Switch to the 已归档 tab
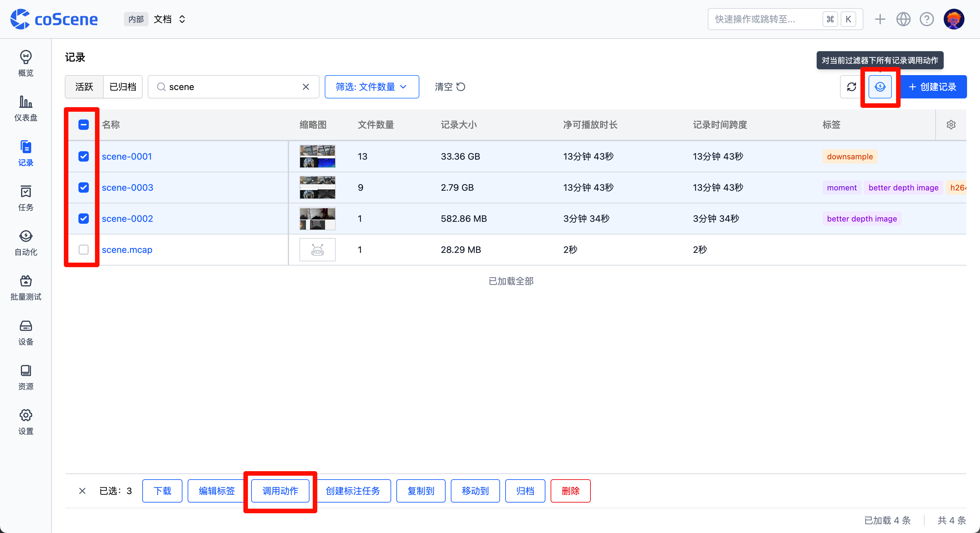The width and height of the screenshot is (980, 533). [122, 87]
